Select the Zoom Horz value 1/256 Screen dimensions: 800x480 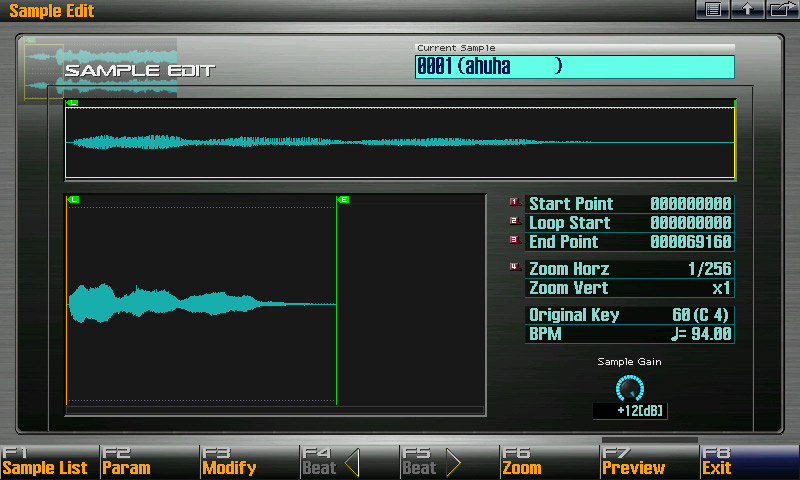tap(709, 269)
